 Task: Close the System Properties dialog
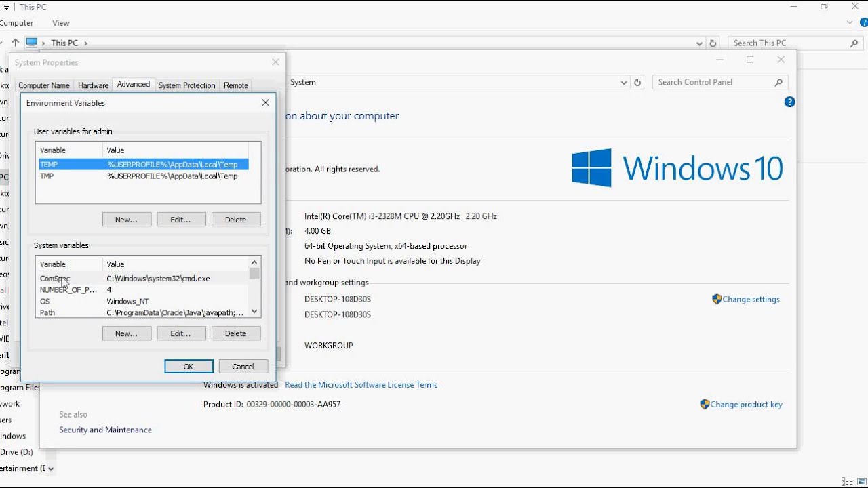[x=275, y=62]
